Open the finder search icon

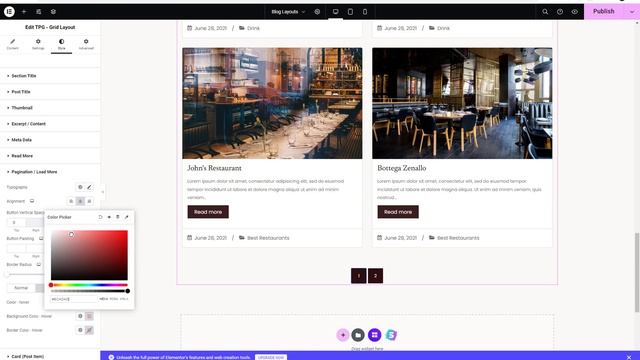point(545,12)
